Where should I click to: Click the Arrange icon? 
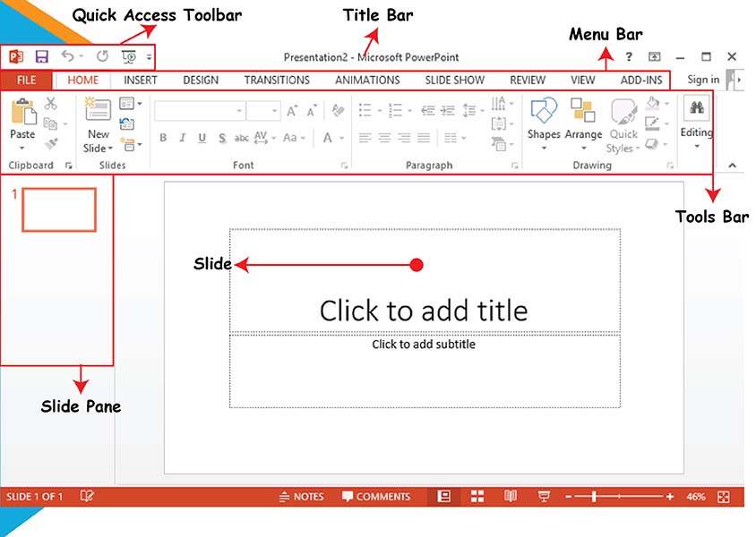pyautogui.click(x=582, y=110)
